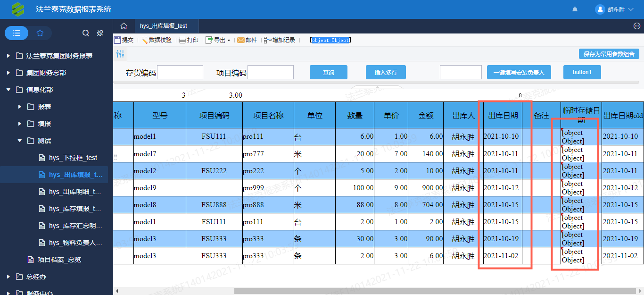Click the 报表 folder icon

coord(31,107)
